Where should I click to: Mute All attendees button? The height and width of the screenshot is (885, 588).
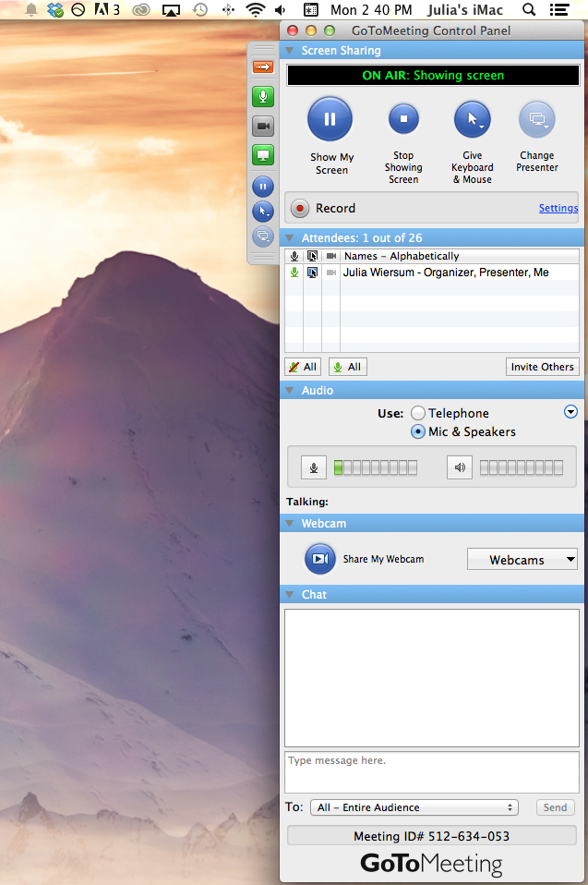point(303,367)
